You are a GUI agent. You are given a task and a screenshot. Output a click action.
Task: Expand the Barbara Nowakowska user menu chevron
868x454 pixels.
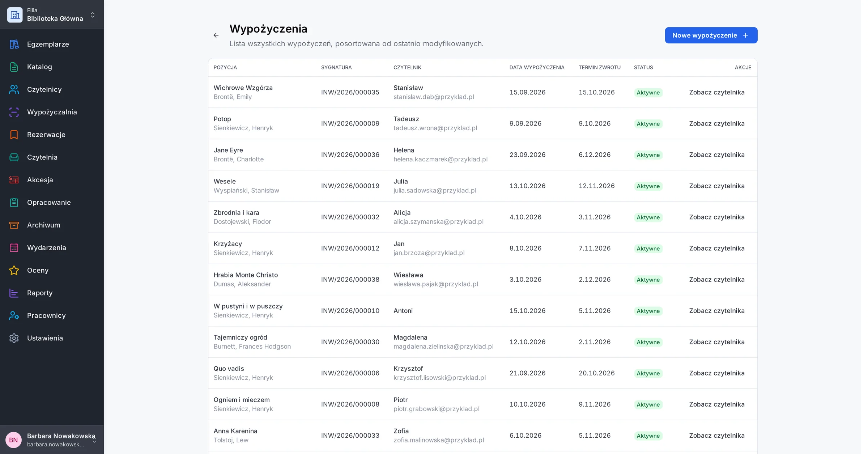[x=94, y=441]
